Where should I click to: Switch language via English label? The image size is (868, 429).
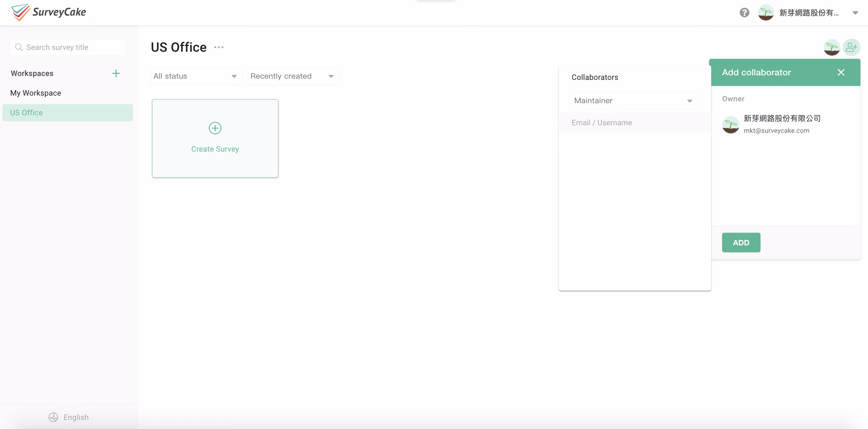click(x=76, y=417)
